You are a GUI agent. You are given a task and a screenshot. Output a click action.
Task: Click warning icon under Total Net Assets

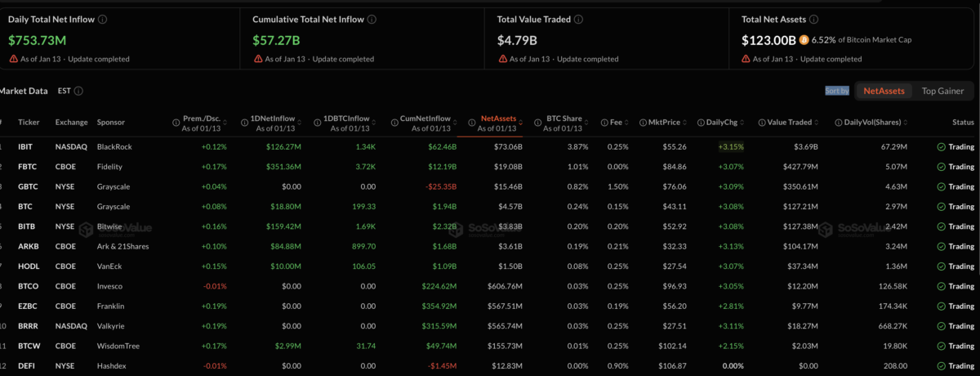pyautogui.click(x=746, y=59)
